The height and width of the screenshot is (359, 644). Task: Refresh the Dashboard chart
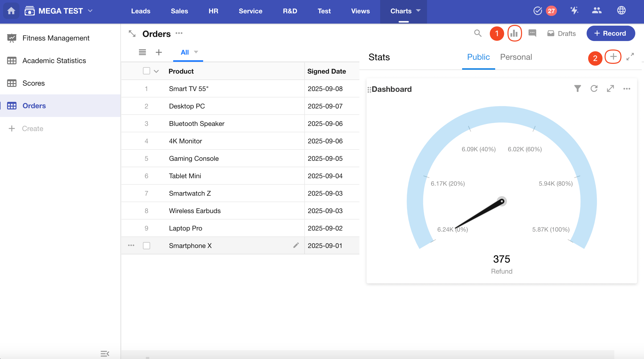pos(594,89)
